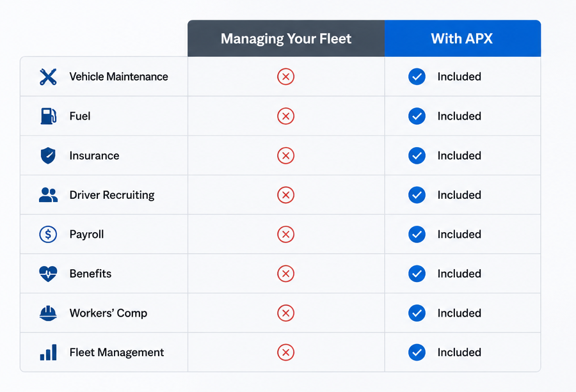The width and height of the screenshot is (576, 392).
Task: Click the hard hat Workers' Comp icon
Action: [48, 313]
